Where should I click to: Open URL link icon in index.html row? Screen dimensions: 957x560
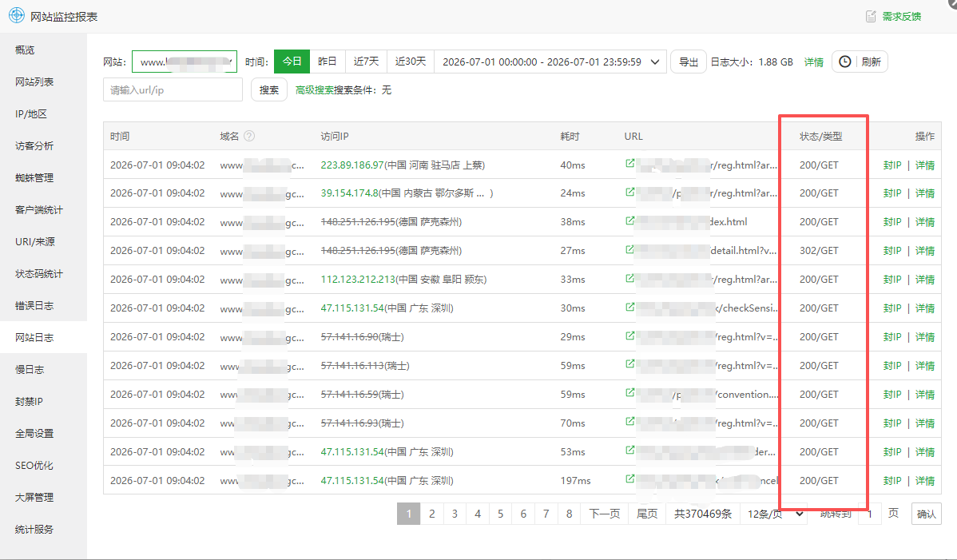pyautogui.click(x=629, y=220)
